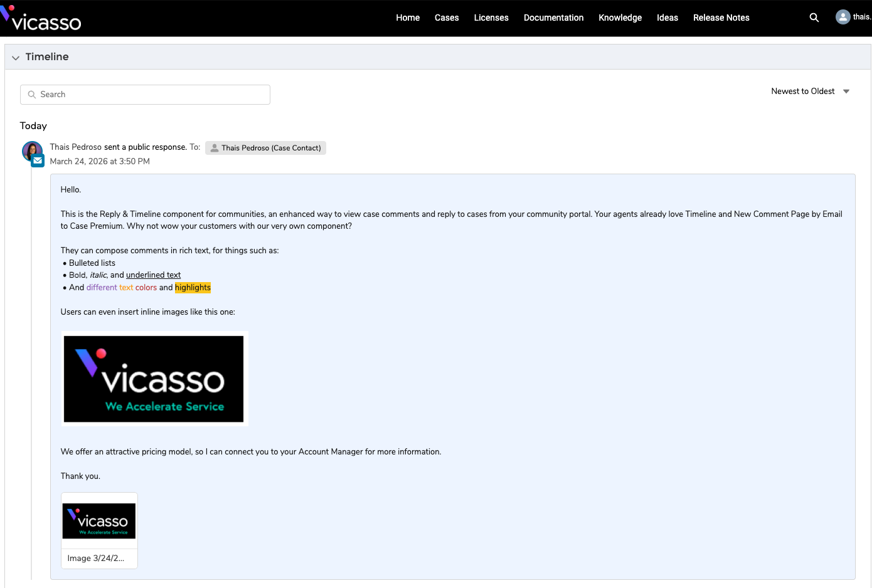Click the purple word different
The width and height of the screenshot is (872, 588).
pos(102,288)
